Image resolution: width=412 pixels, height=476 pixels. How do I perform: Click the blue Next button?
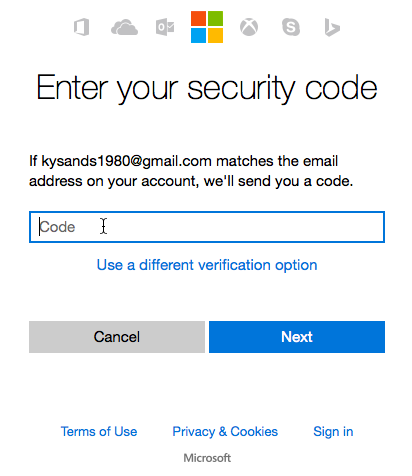click(297, 337)
